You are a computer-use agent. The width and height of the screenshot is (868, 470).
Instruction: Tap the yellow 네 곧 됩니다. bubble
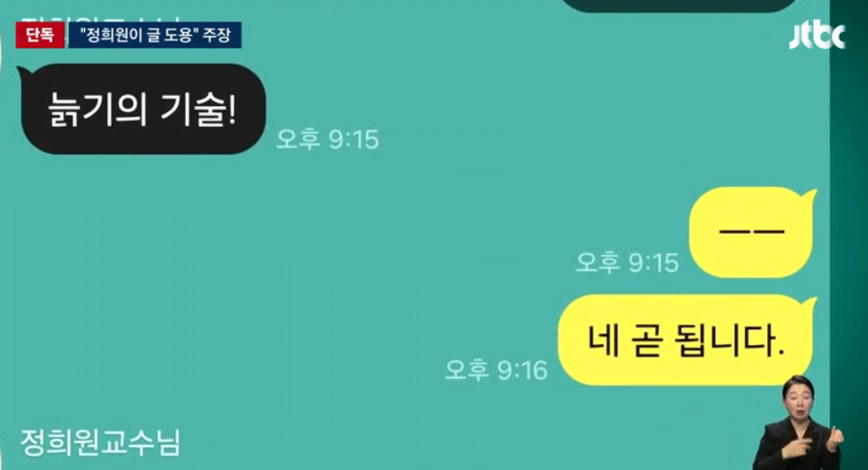click(x=687, y=340)
